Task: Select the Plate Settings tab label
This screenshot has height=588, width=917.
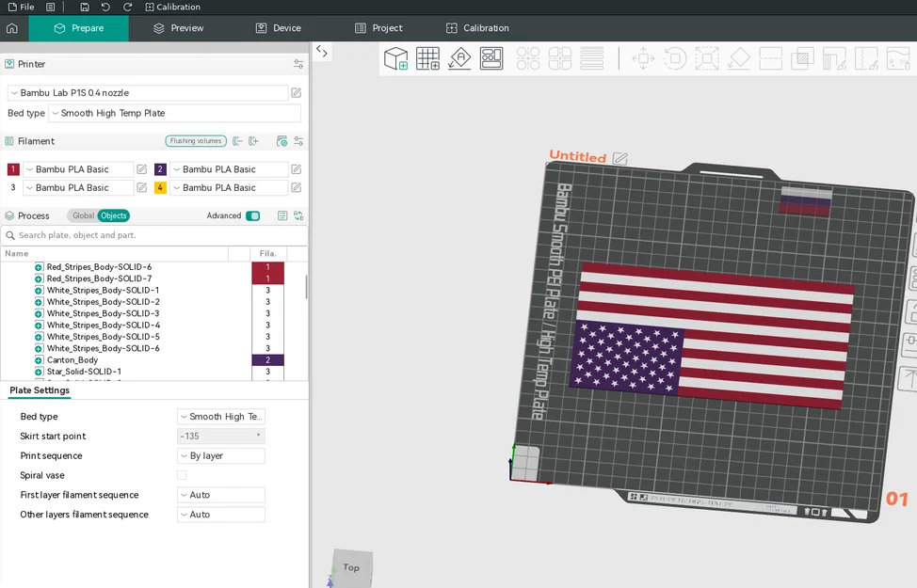Action: [40, 390]
